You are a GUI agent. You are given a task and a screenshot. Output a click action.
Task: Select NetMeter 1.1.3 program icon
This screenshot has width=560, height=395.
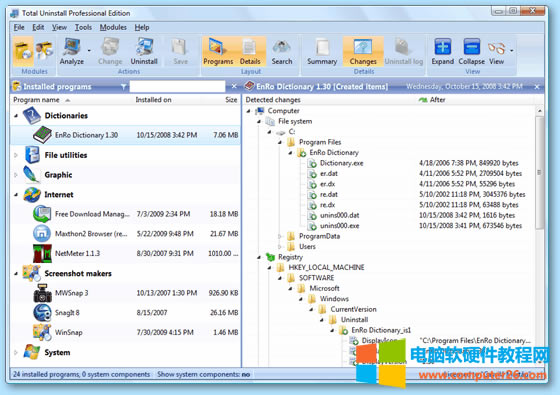[x=42, y=254]
